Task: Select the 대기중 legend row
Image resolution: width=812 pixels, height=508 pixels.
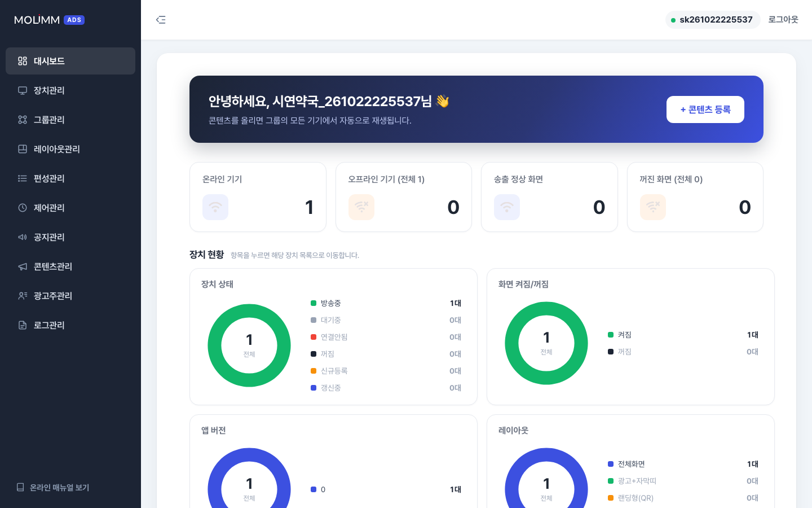Action: click(386, 320)
